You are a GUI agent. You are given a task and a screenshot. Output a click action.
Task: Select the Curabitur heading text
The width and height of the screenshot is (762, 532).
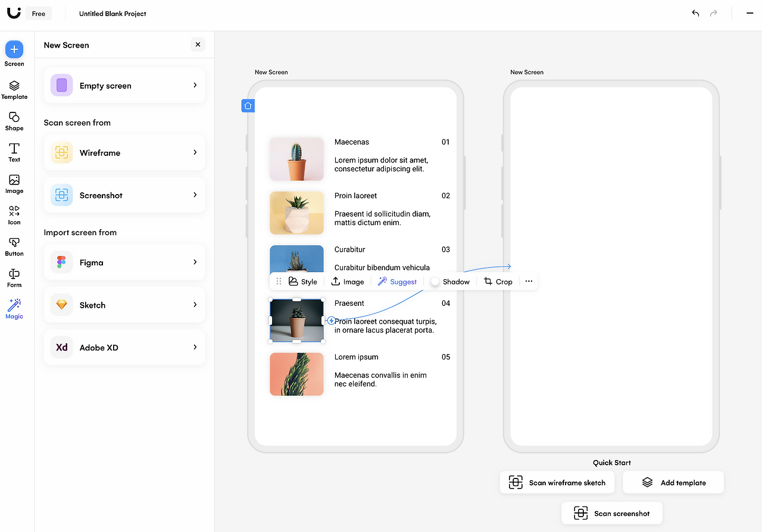350,249
